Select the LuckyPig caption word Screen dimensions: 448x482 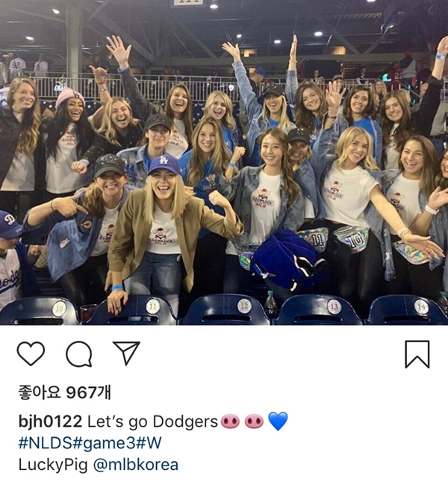coord(53,465)
